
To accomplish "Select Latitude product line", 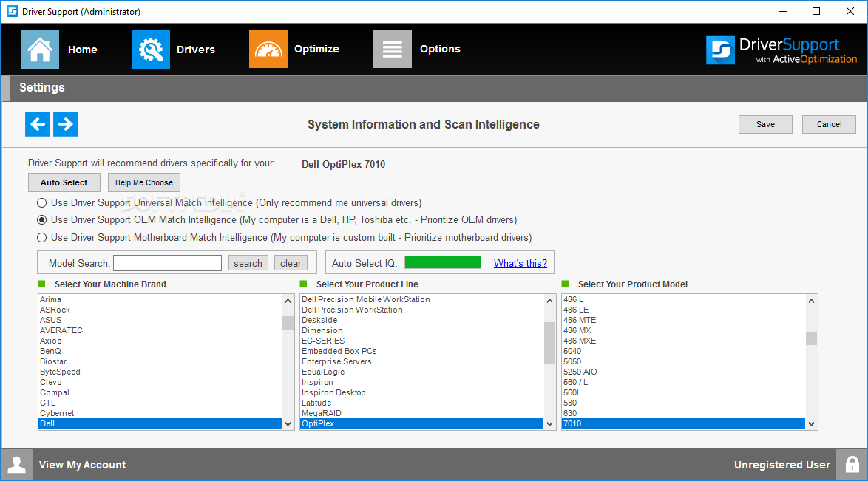I will [422, 403].
